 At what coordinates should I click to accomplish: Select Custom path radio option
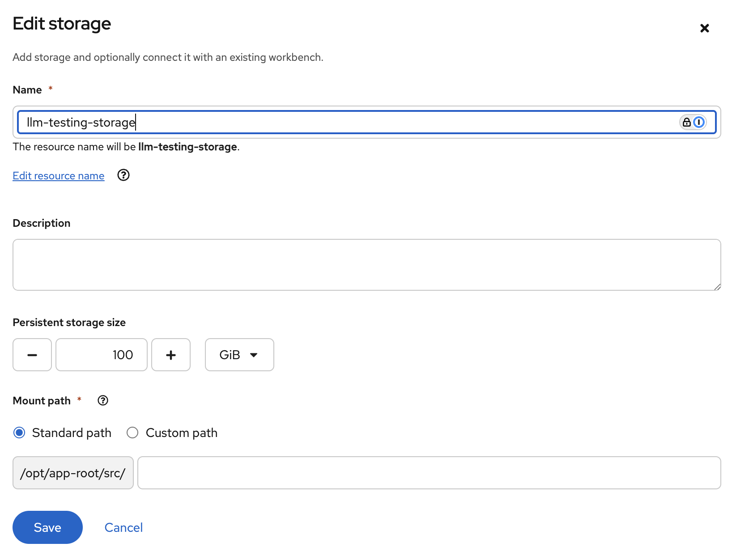(132, 433)
